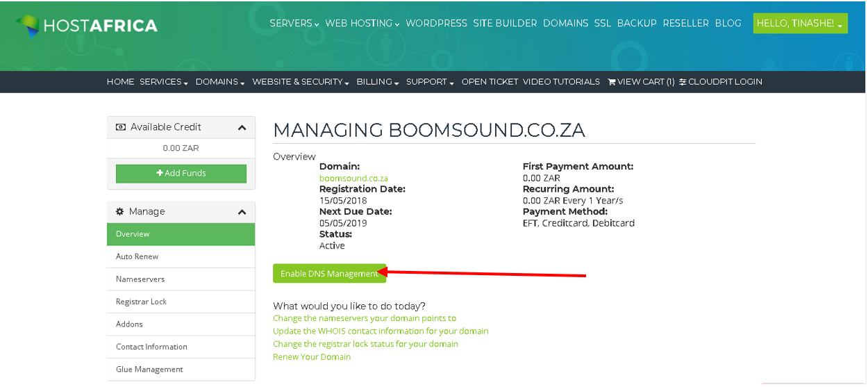The width and height of the screenshot is (868, 387).
Task: Collapse the Manage panel chevron
Action: coord(242,212)
